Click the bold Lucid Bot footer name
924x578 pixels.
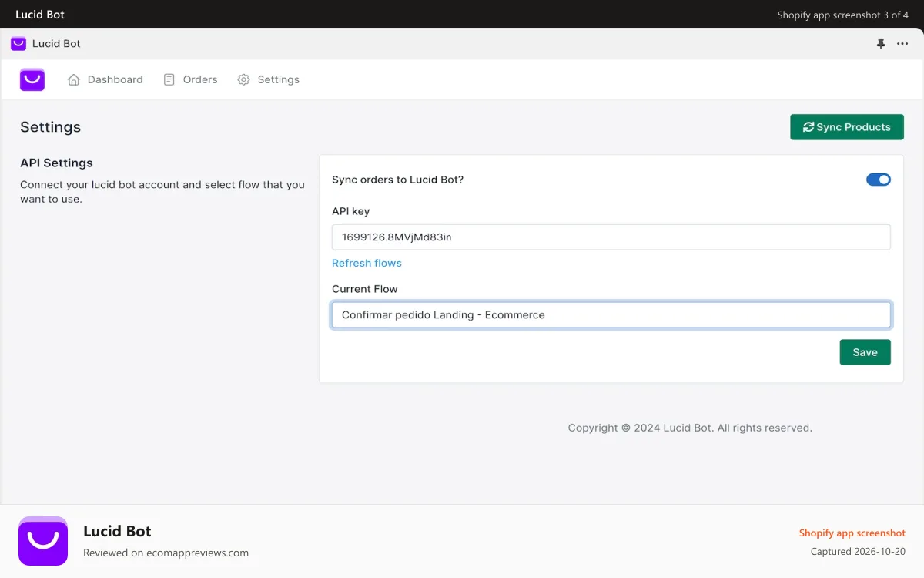[117, 531]
